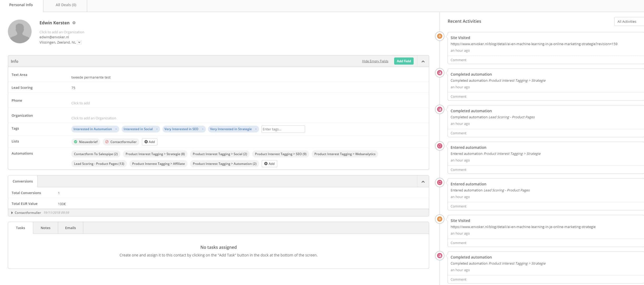Collapse the Info panel with its chevron
This screenshot has width=644, height=285.
[423, 61]
